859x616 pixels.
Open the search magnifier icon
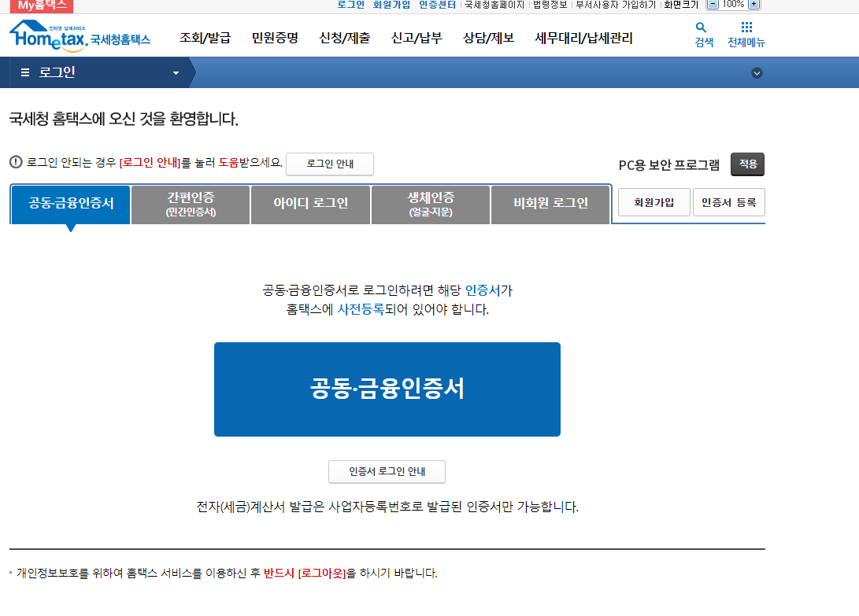click(x=701, y=28)
